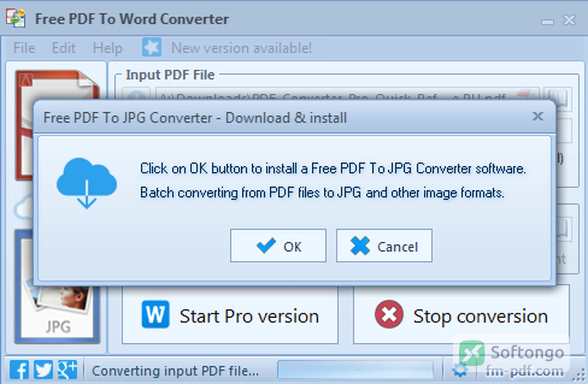Click OK to install the JPG converter
The image size is (588, 384).
pyautogui.click(x=278, y=246)
